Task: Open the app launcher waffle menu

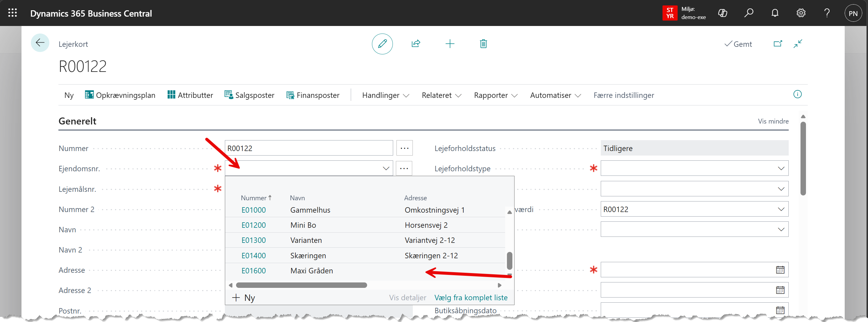Action: pyautogui.click(x=12, y=13)
